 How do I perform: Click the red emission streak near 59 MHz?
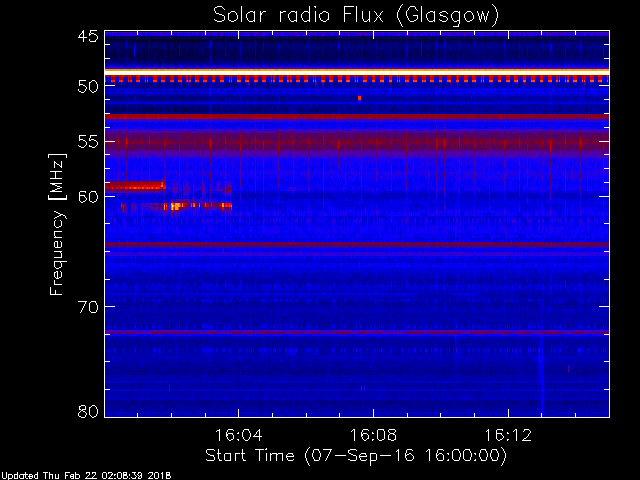tap(136, 187)
